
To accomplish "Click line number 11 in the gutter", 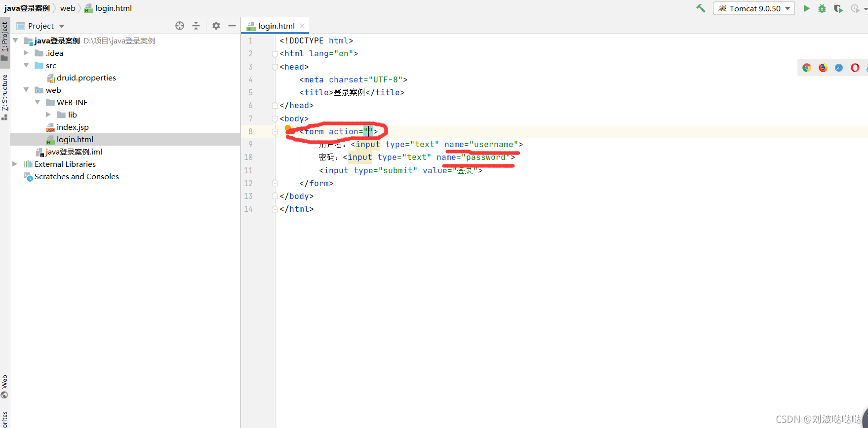I will tap(248, 170).
